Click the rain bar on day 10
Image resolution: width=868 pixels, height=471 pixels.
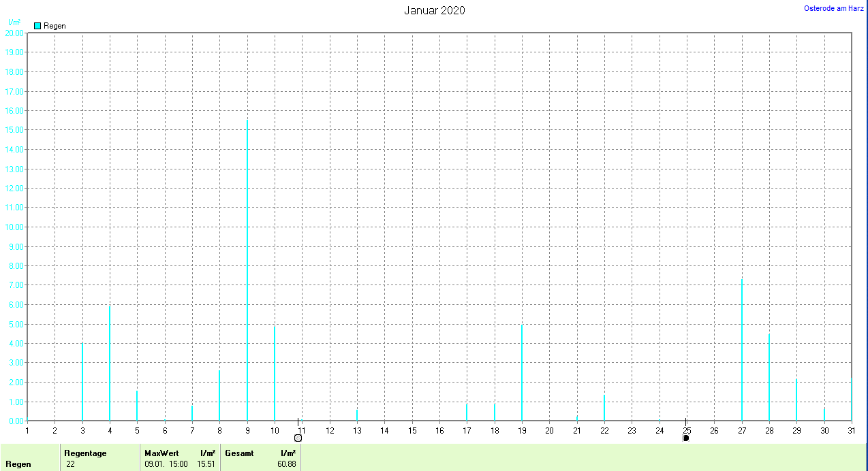tap(275, 374)
